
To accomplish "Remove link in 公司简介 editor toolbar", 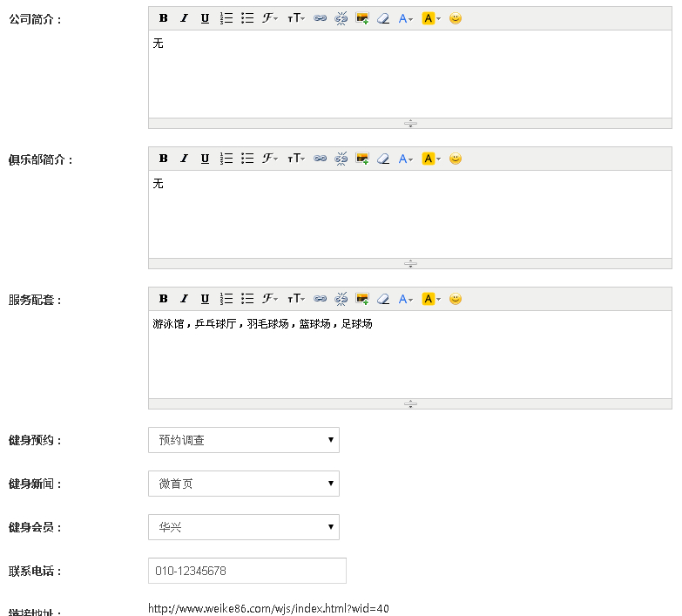I will [x=341, y=18].
